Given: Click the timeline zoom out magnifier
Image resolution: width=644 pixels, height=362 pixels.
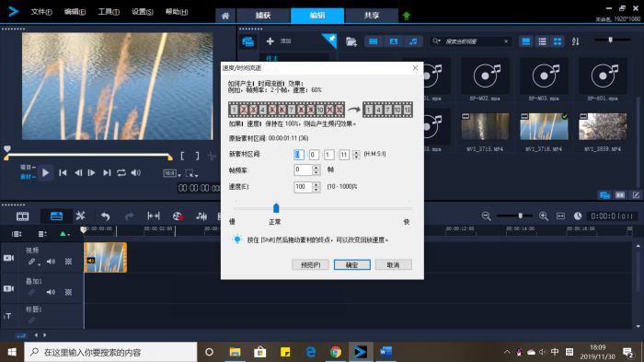Looking at the screenshot, I should tap(487, 216).
